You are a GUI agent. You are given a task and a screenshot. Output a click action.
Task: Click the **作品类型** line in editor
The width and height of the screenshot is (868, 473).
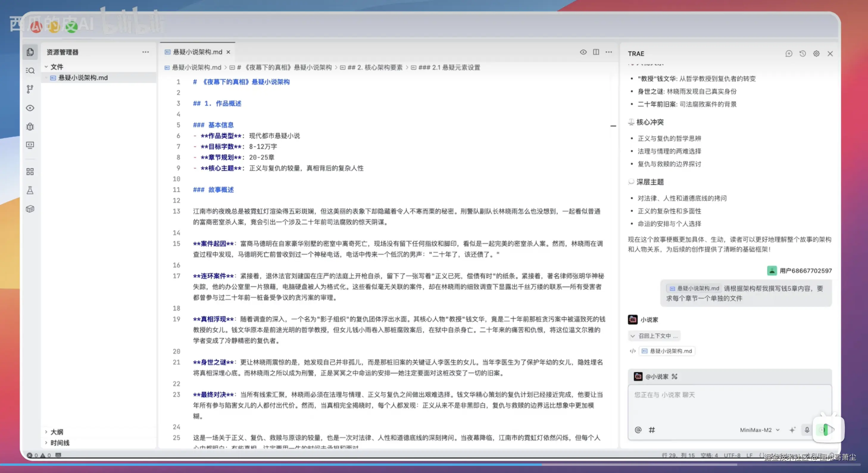click(247, 136)
